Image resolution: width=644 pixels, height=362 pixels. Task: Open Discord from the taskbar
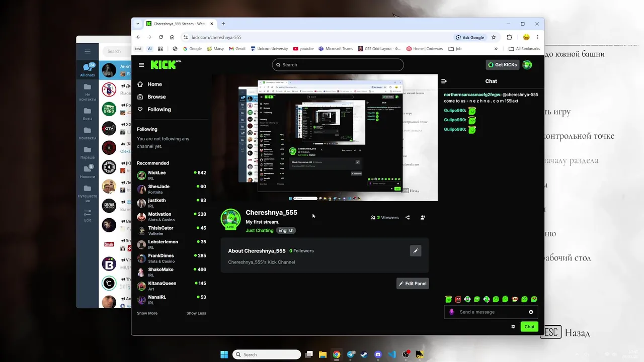pyautogui.click(x=378, y=354)
